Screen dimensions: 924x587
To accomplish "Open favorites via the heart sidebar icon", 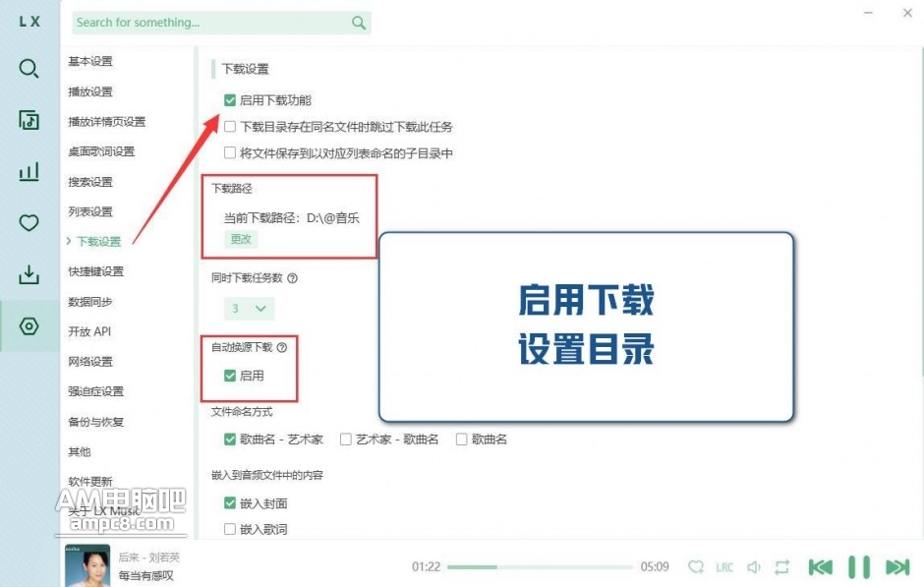I will point(29,223).
